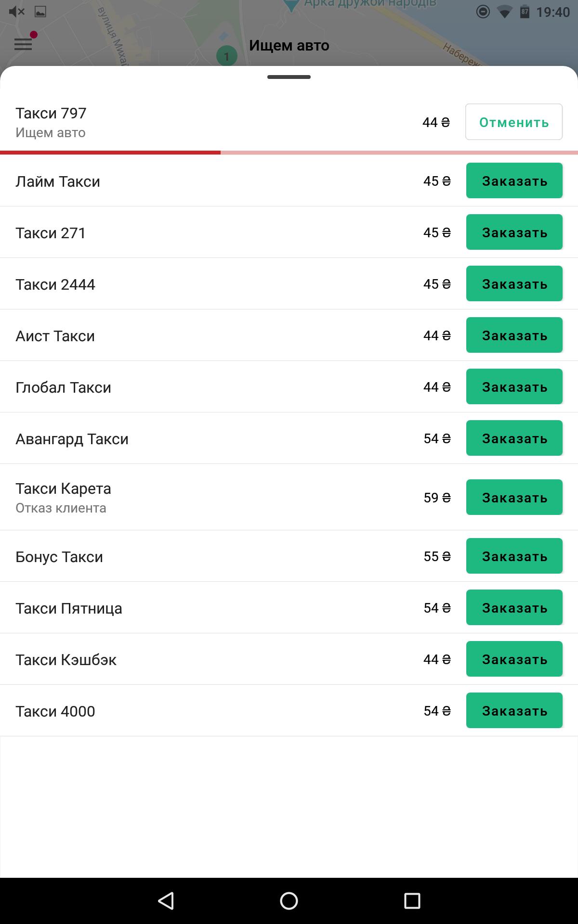Tap the muted volume status icon

(x=16, y=12)
